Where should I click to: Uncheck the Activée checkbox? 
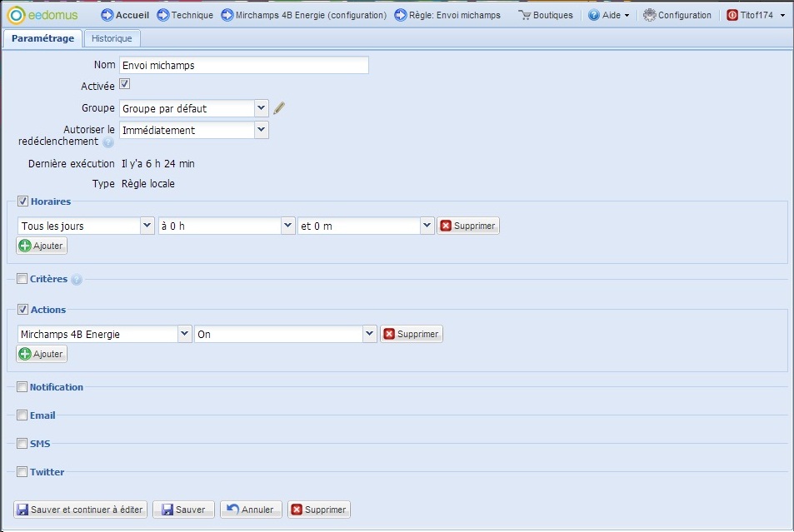pos(125,84)
